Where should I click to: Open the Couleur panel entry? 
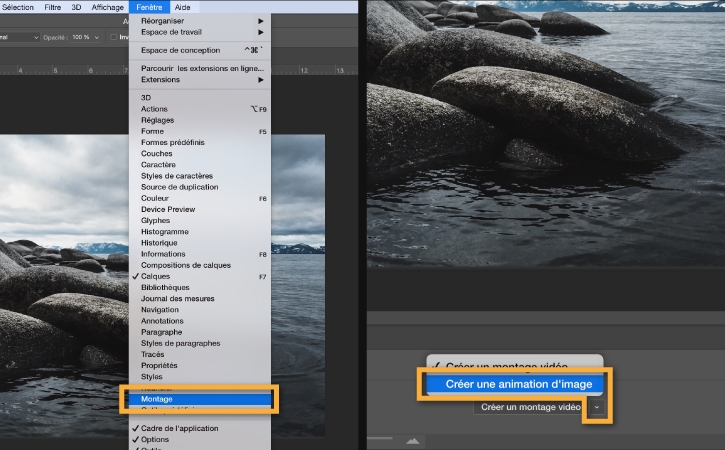coord(200,198)
